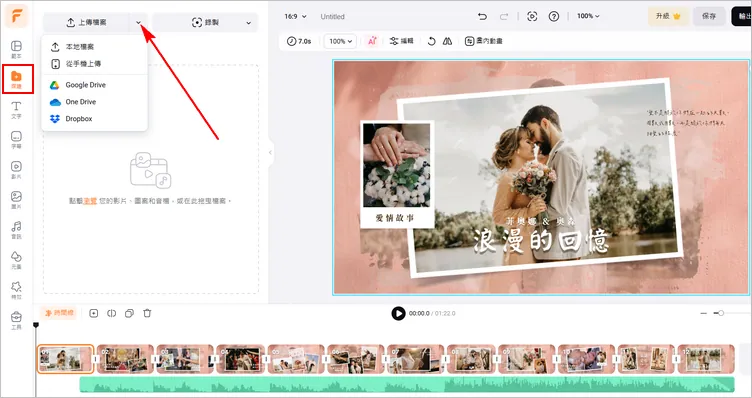Screen dimensions: 752x398
Task: Open the canvas toolbar 100% scale dropdown
Action: tap(341, 41)
